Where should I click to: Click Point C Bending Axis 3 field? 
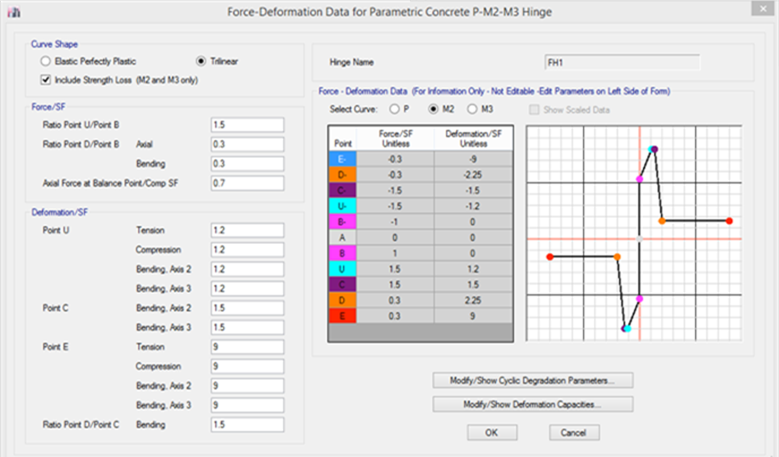click(x=247, y=327)
